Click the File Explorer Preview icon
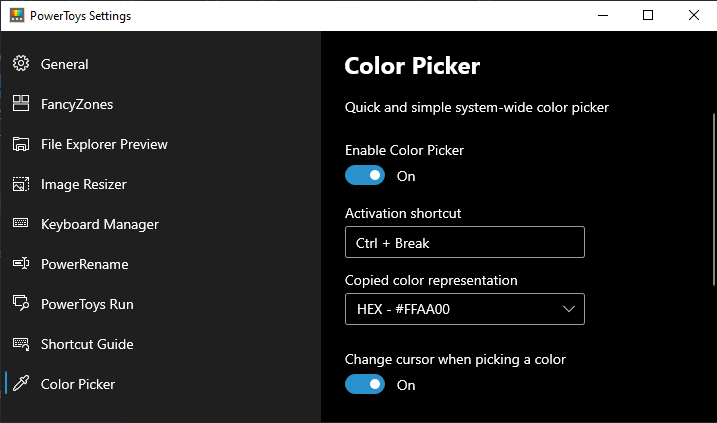This screenshot has height=423, width=717. [21, 144]
